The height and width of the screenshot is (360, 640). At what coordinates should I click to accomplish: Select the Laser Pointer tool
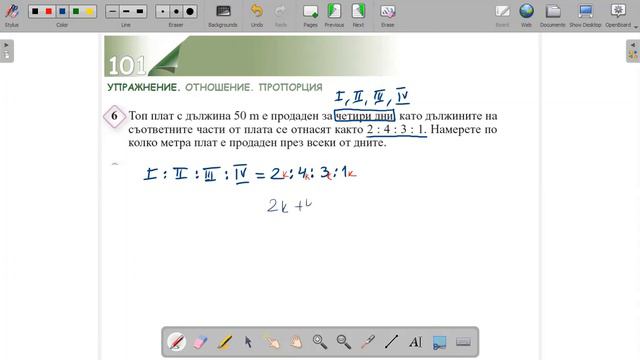[368, 342]
